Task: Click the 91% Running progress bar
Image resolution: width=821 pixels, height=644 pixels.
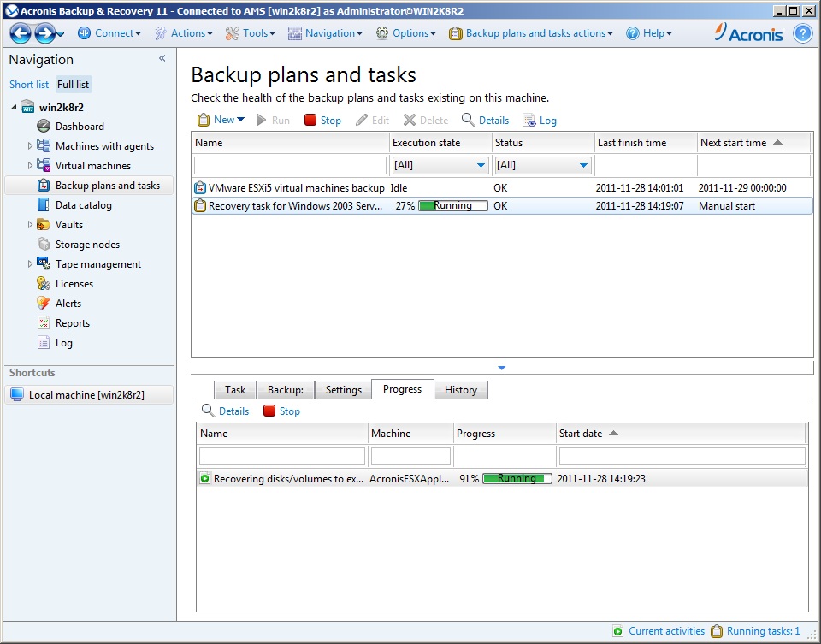Action: pyautogui.click(x=517, y=479)
